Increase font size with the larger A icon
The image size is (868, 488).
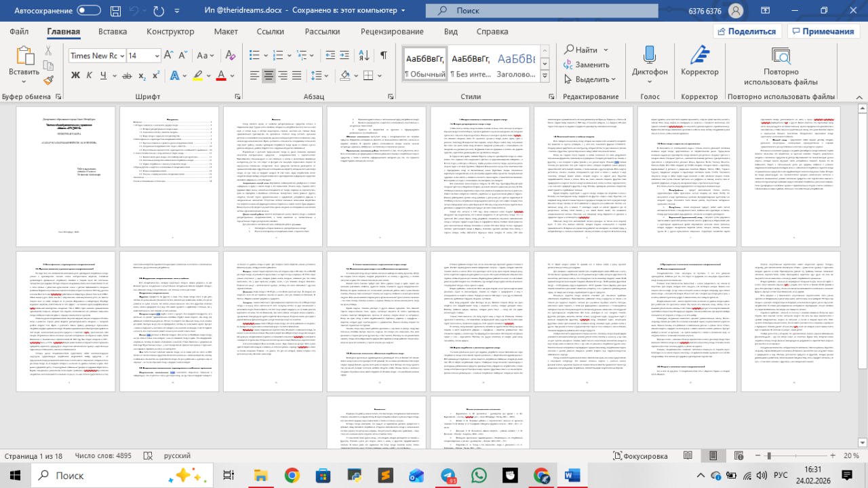[167, 56]
